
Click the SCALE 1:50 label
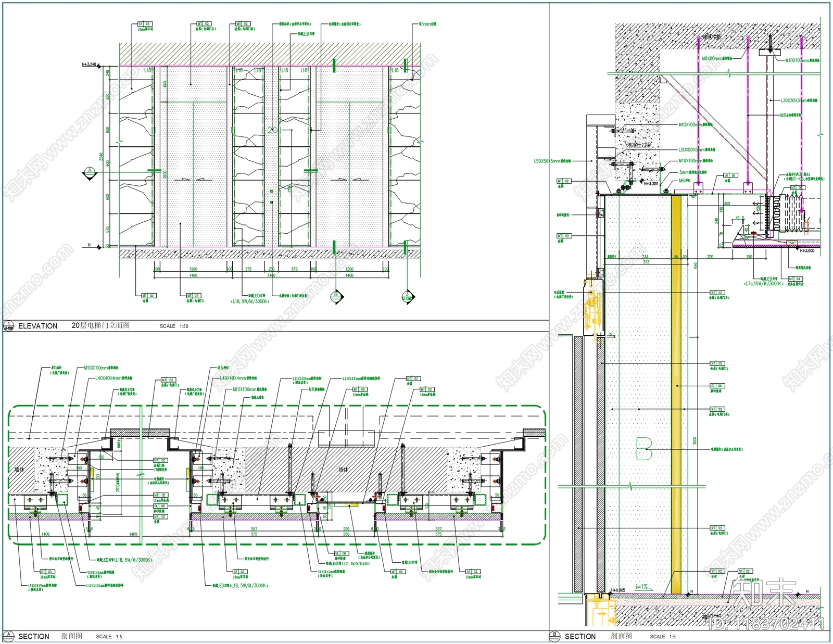pyautogui.click(x=174, y=326)
